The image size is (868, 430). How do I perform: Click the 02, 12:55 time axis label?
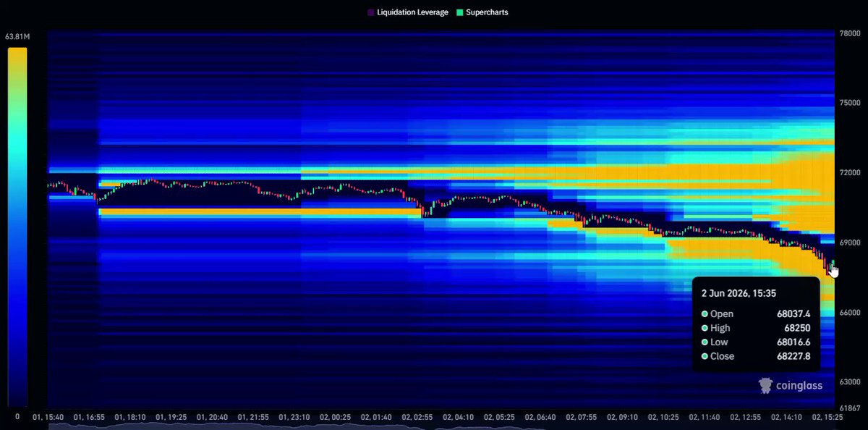coord(745,417)
